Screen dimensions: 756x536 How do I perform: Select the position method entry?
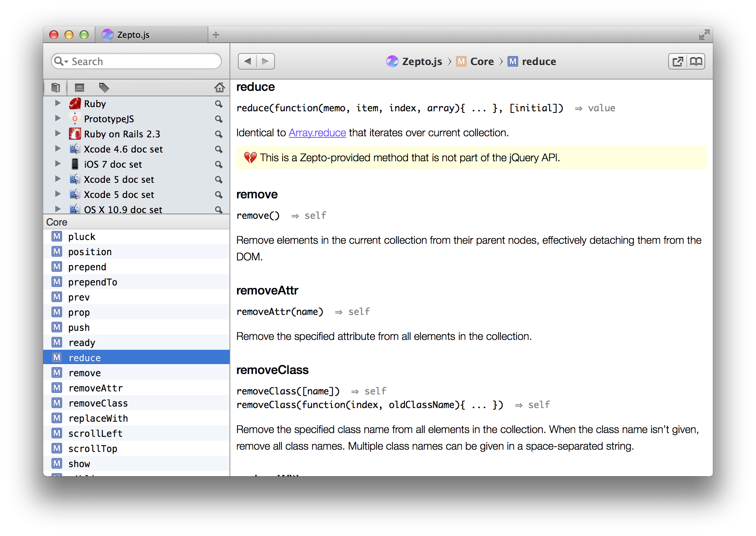coord(136,252)
